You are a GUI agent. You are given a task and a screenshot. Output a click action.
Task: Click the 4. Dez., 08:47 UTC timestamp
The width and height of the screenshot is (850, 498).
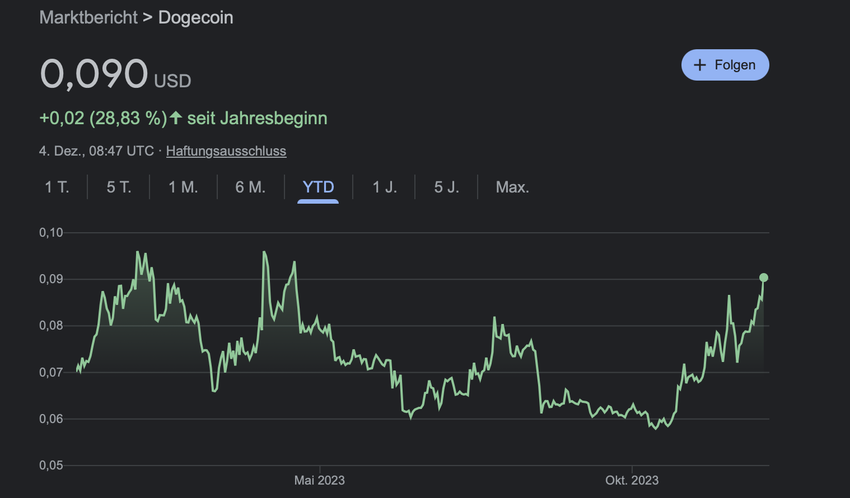(x=96, y=151)
